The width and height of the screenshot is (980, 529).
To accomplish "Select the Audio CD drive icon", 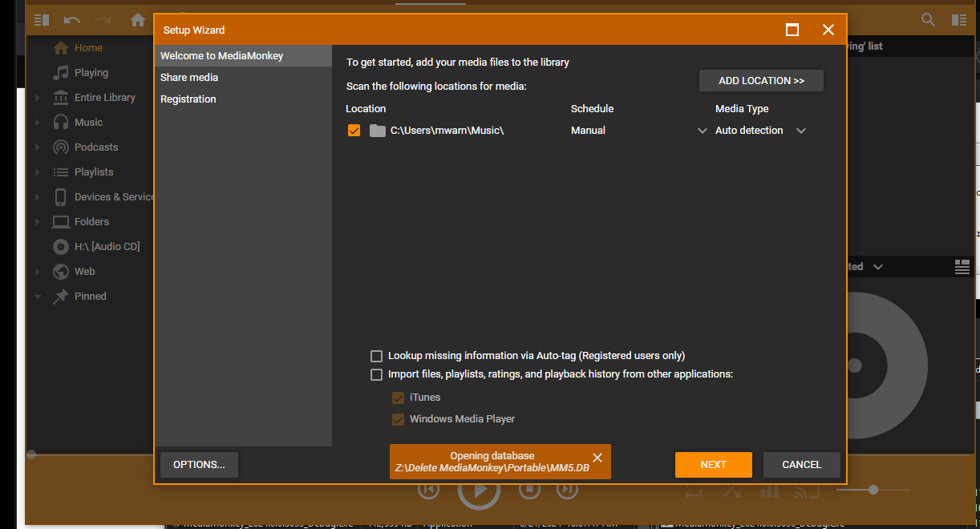I will 61,247.
